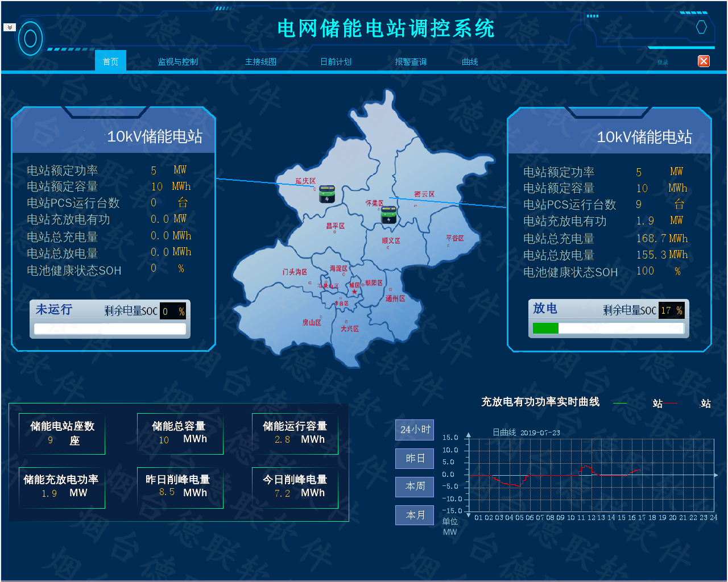Expand the double-chevron dropdown at top left

[x=10, y=27]
